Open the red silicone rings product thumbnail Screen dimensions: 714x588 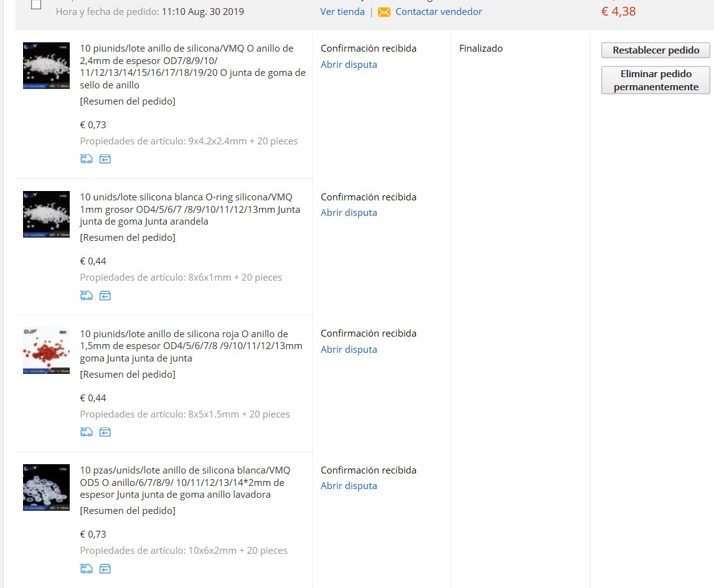(x=46, y=351)
